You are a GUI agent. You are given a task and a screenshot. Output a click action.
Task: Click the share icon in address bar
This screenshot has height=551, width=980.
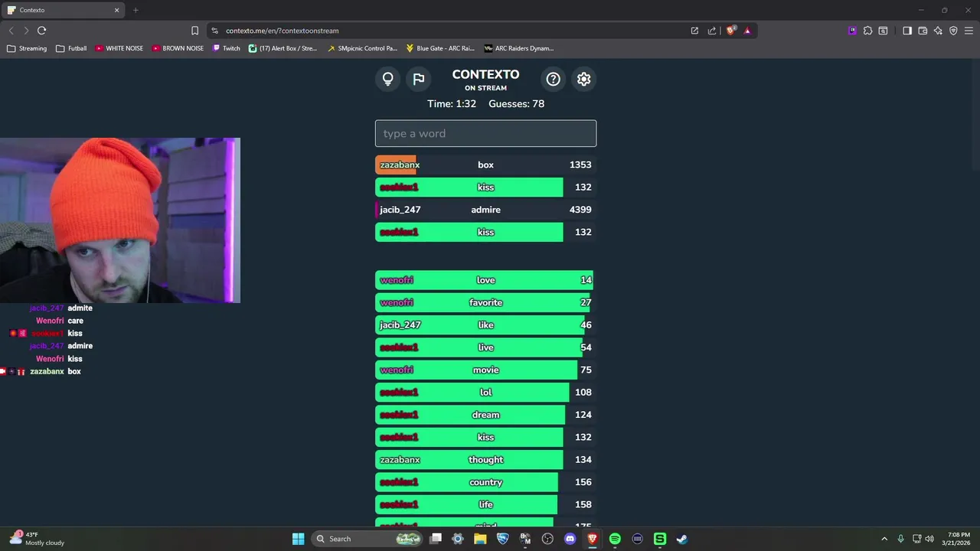[x=712, y=31]
